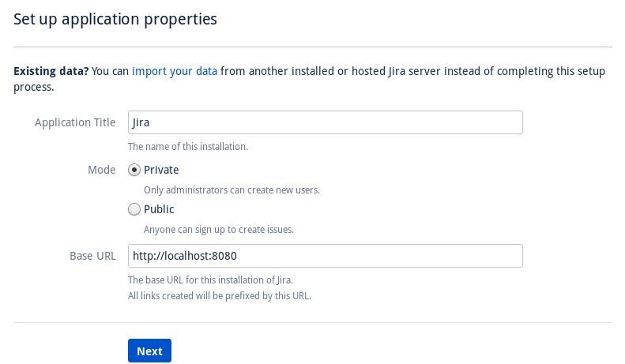The width and height of the screenshot is (625, 364).
Task: Click 'Only administrators can create new users.' text
Action: (x=232, y=190)
